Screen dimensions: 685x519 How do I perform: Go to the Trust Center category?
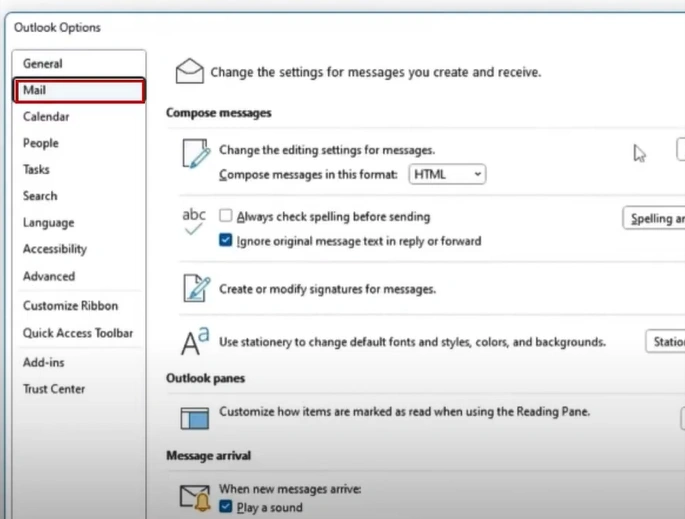click(79, 389)
